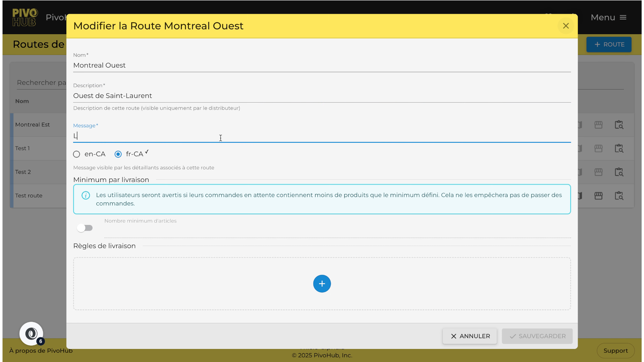Click the blue plus add delivery rule button

pyautogui.click(x=322, y=284)
